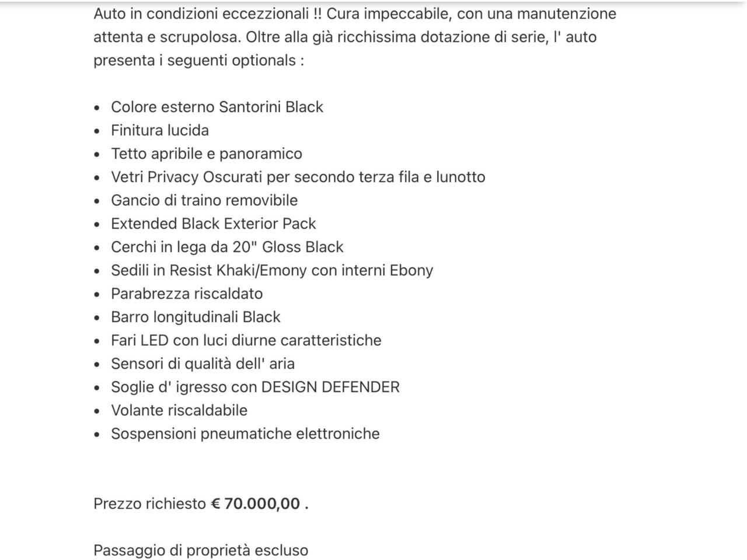The image size is (747, 560).
Task: Click the "Parabrezza riscaldato" list item
Action: click(187, 294)
